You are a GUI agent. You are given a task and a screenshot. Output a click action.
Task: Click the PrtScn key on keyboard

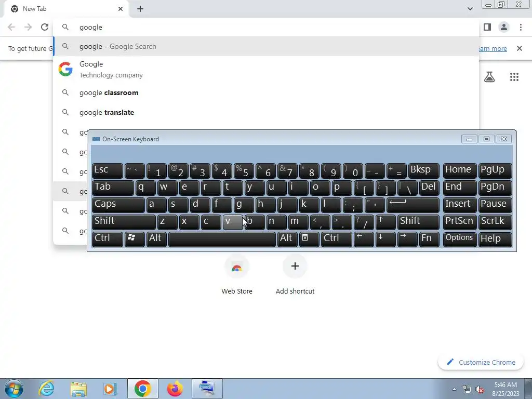[x=460, y=222]
